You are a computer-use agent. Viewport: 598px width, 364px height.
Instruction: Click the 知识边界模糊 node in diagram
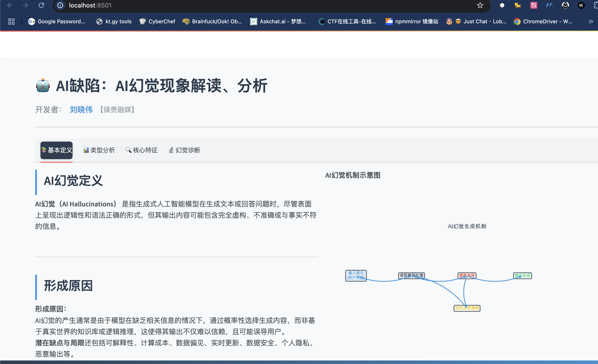click(467, 308)
